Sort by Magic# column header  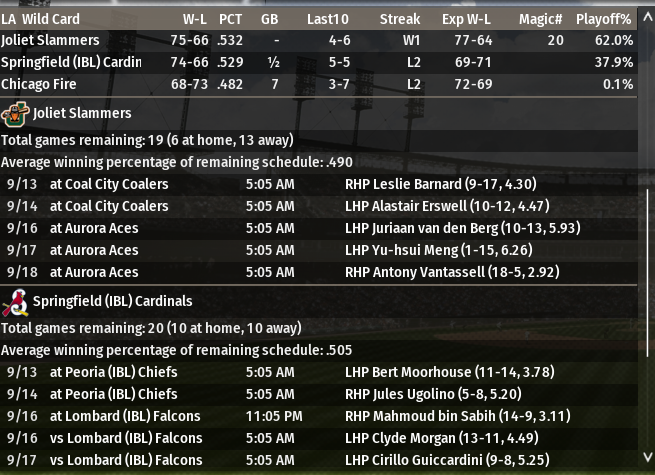(x=540, y=19)
